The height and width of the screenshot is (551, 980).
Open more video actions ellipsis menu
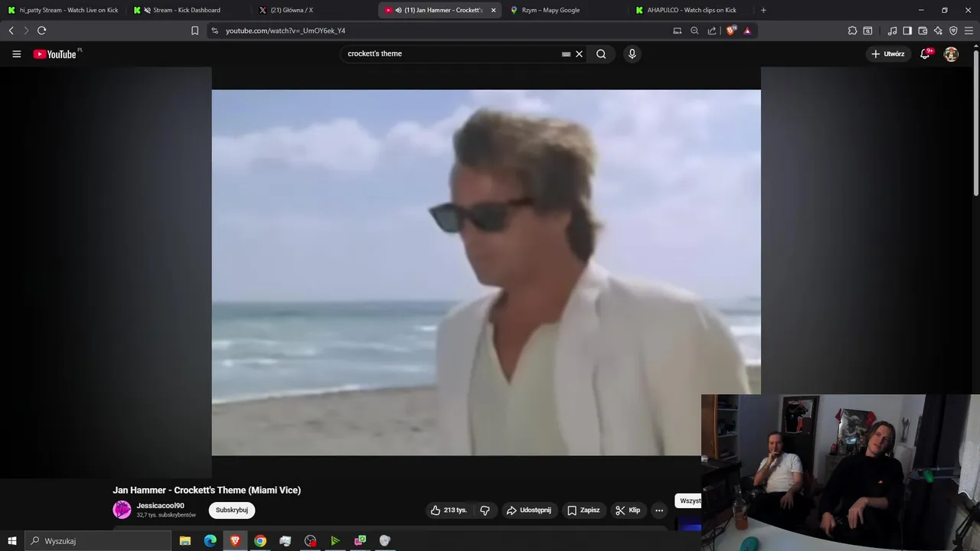(659, 510)
